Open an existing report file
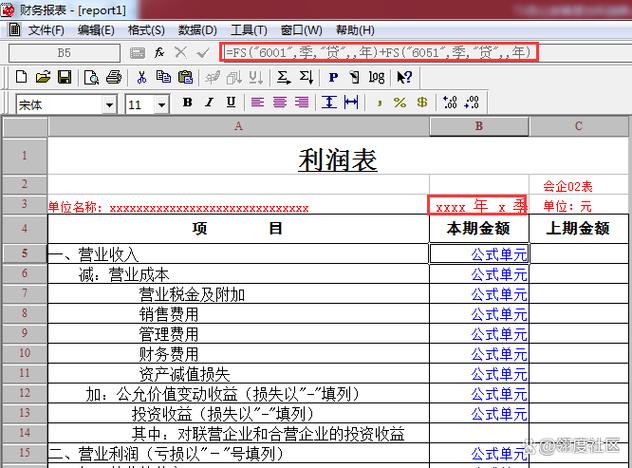The height and width of the screenshot is (468, 632). tap(43, 77)
